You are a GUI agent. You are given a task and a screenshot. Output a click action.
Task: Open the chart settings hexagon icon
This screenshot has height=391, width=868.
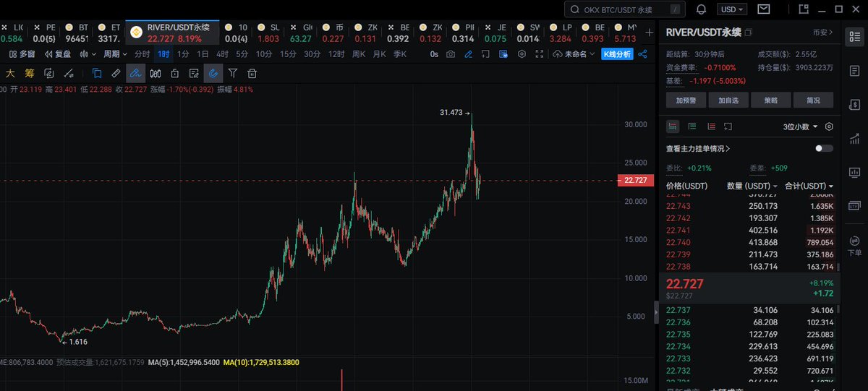pos(521,54)
